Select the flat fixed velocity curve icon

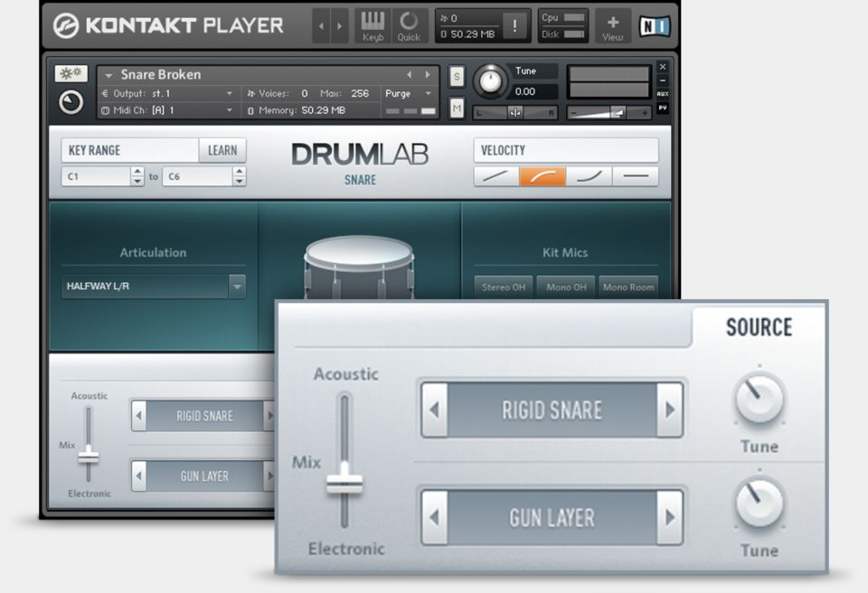coord(635,176)
